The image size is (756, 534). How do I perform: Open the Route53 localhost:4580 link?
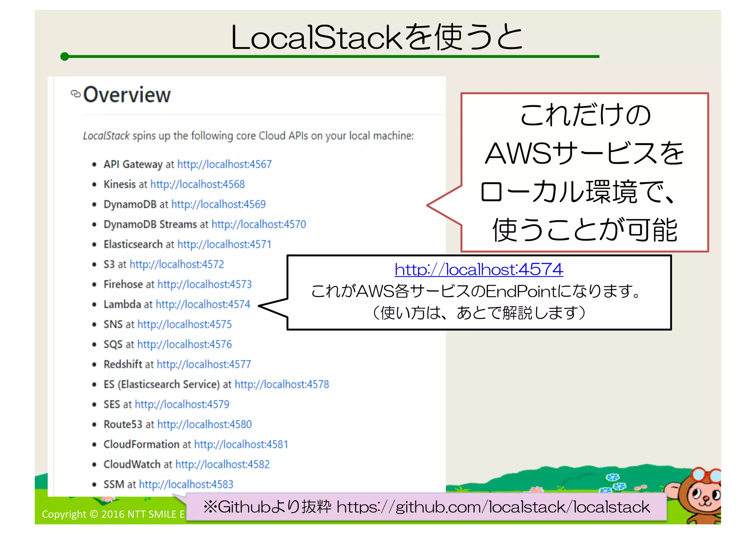click(205, 424)
